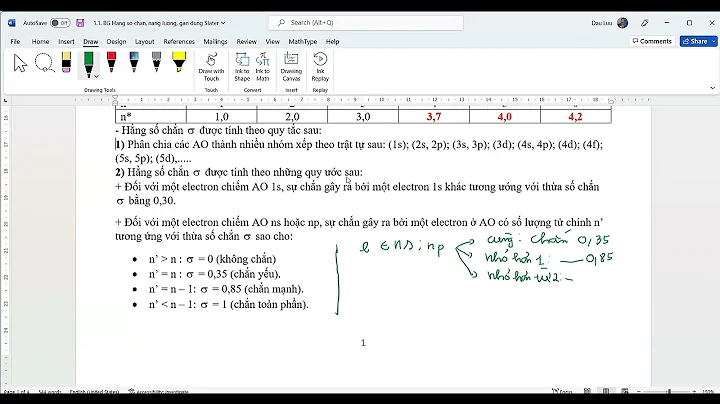Open the Share button dropdown arrow
Image resolution: width=720 pixels, height=404 pixels.
pyautogui.click(x=714, y=41)
